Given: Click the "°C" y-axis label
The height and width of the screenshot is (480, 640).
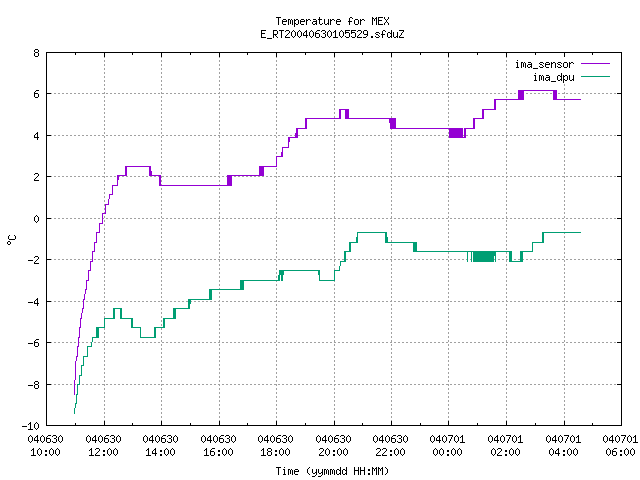Looking at the screenshot, I should coord(11,239).
